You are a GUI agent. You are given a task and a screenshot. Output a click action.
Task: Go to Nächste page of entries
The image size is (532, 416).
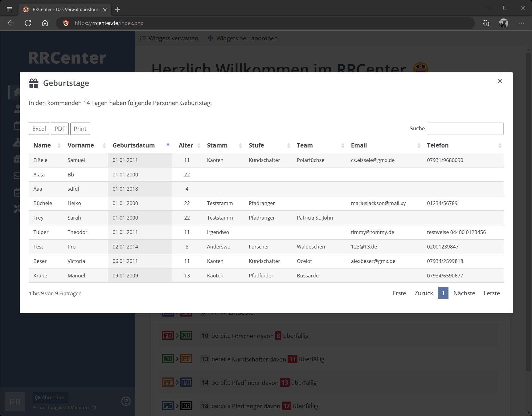pyautogui.click(x=464, y=293)
